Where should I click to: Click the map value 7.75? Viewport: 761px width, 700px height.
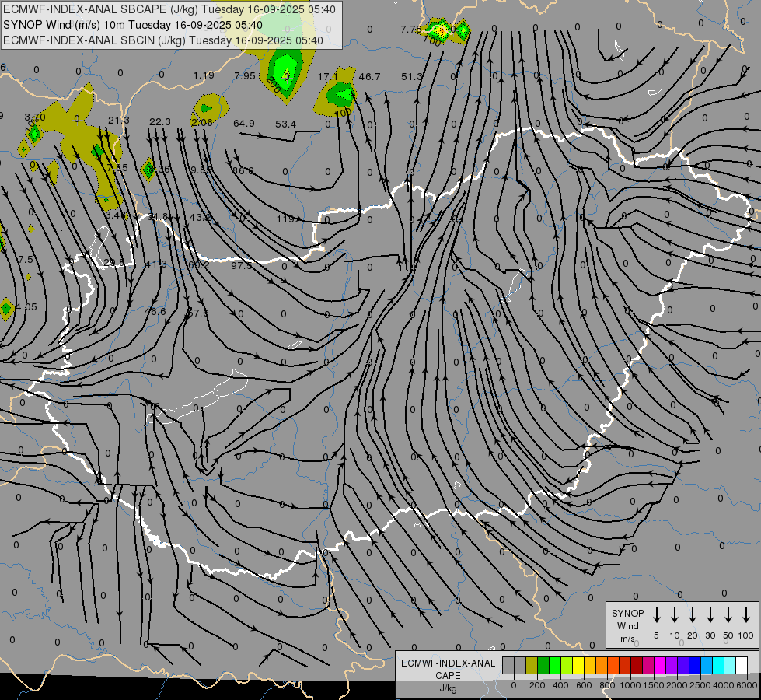point(410,30)
